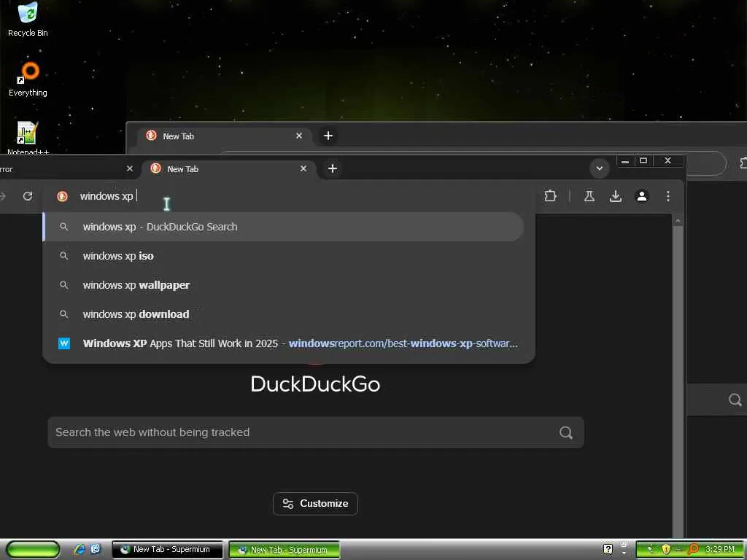This screenshot has height=560, width=747.
Task: Open the Downloads toolbar icon
Action: (616, 195)
